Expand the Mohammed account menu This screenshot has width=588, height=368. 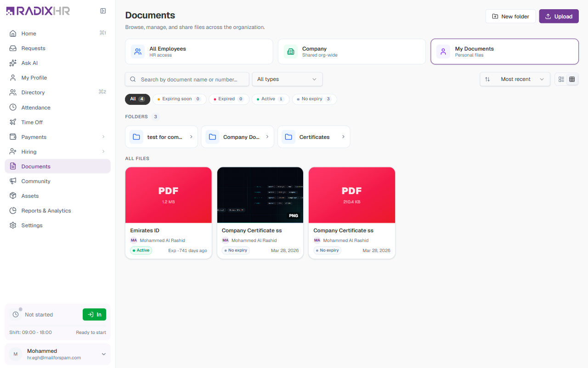point(104,354)
